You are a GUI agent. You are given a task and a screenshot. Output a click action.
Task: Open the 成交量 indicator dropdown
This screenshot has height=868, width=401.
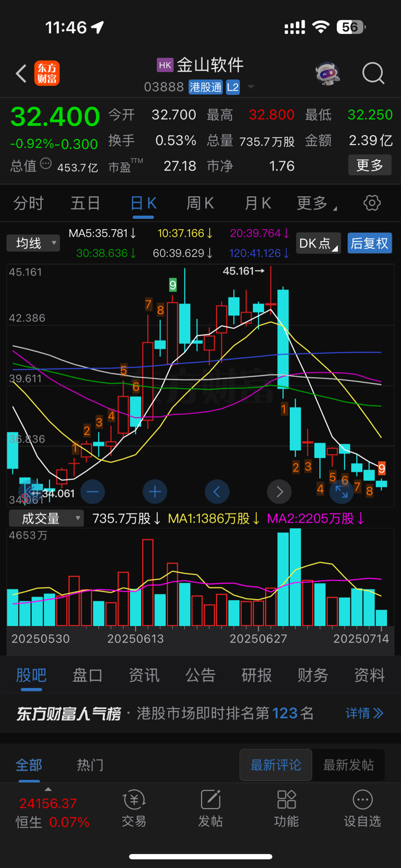46,518
